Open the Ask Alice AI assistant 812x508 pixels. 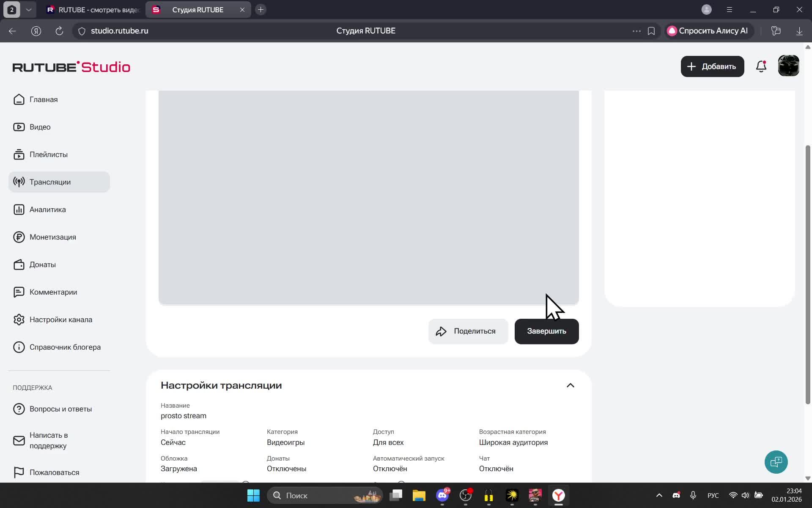coord(708,31)
